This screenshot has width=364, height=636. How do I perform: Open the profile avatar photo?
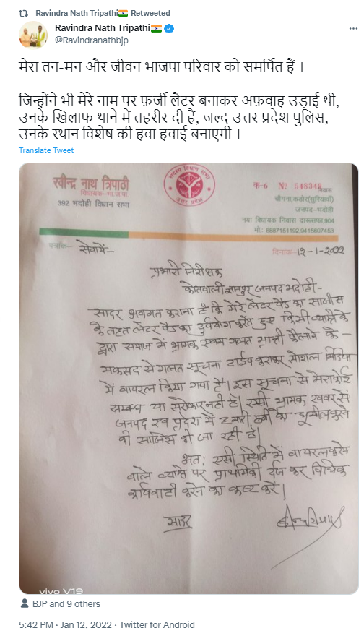pos(32,35)
